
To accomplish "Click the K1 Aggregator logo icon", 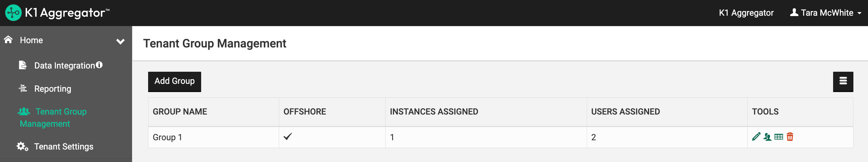I will click(14, 13).
